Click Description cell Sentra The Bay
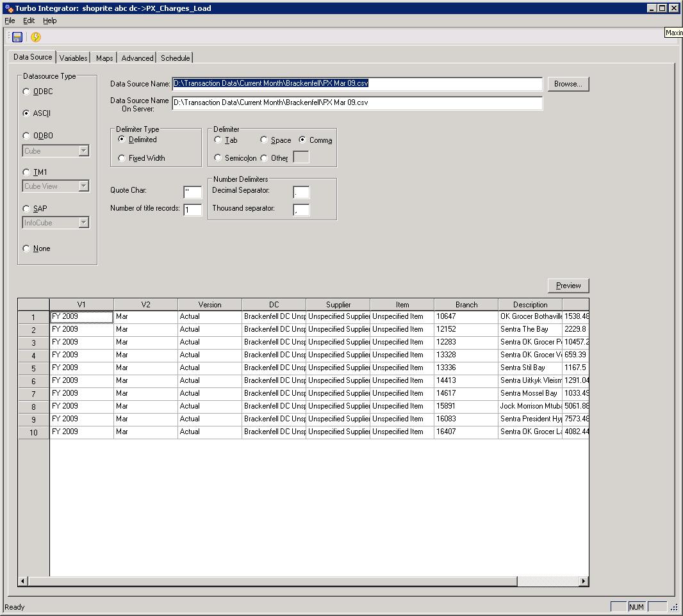 pyautogui.click(x=530, y=329)
